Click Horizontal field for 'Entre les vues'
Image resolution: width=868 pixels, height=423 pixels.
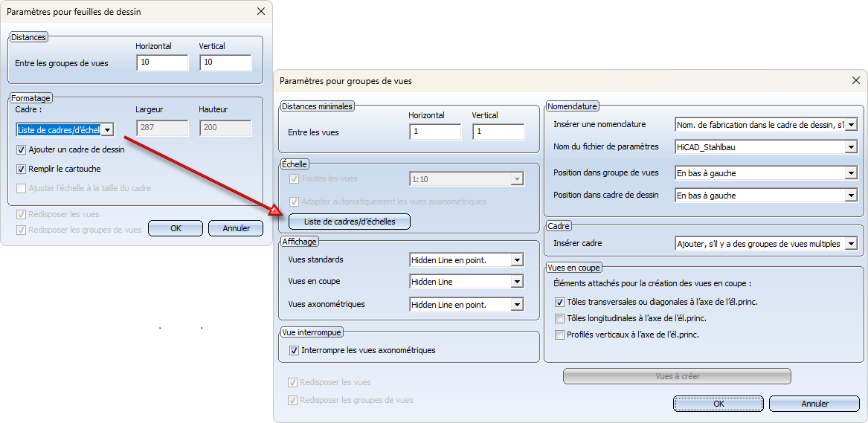click(x=435, y=132)
